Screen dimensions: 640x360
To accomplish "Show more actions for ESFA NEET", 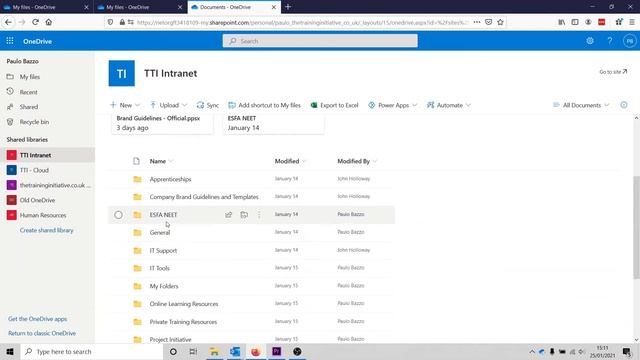I will point(259,215).
